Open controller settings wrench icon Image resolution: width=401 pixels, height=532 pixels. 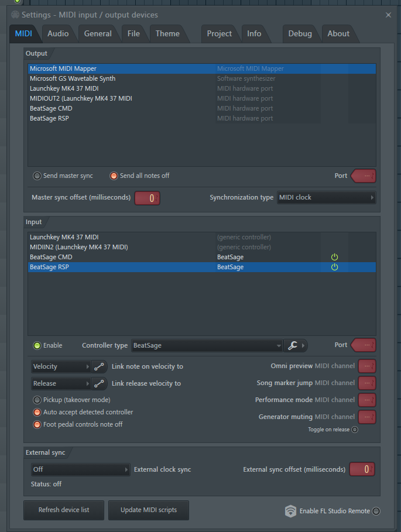pyautogui.click(x=293, y=345)
